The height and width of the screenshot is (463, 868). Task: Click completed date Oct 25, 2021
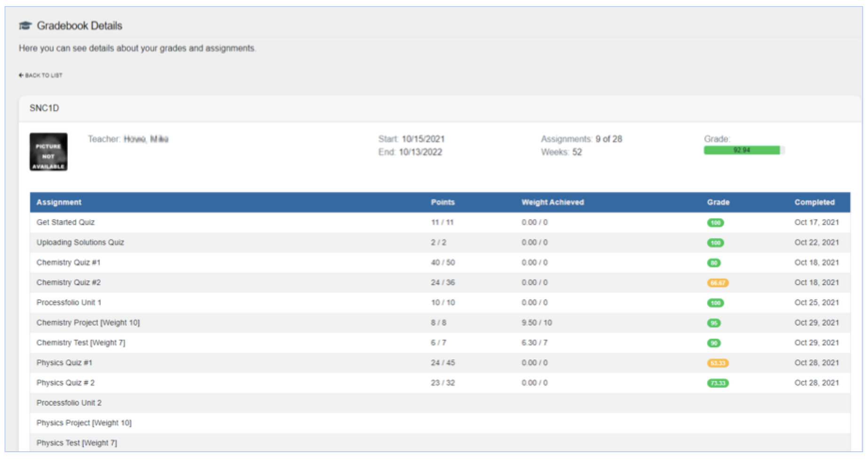click(816, 303)
